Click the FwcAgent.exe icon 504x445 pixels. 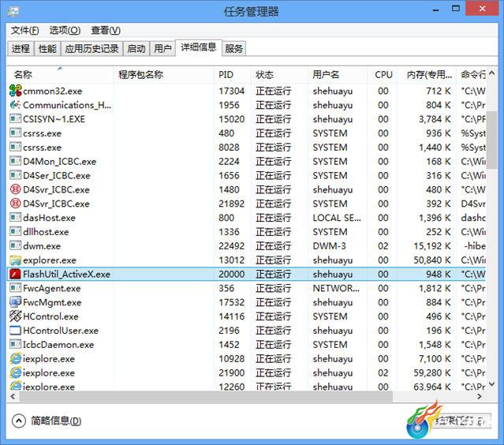[x=15, y=288]
